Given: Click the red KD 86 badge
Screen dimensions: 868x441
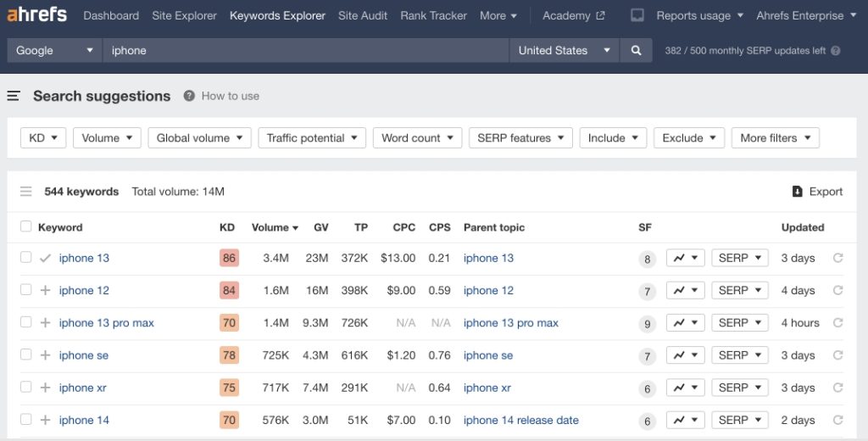Looking at the screenshot, I should tap(228, 259).
